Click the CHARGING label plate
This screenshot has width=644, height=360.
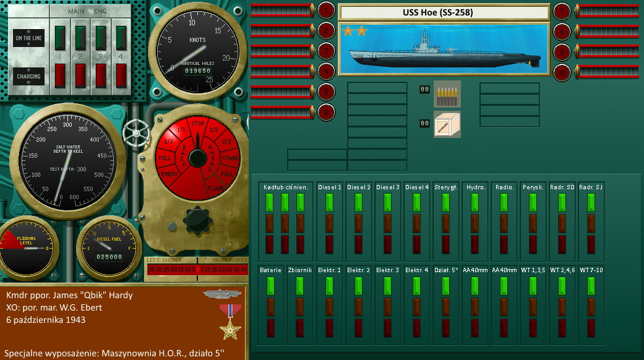(x=28, y=77)
